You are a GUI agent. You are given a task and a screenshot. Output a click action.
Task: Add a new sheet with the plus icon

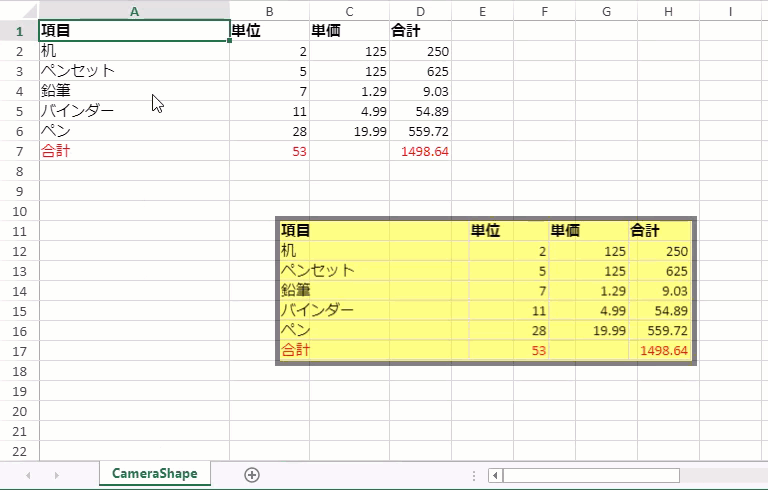pos(252,475)
